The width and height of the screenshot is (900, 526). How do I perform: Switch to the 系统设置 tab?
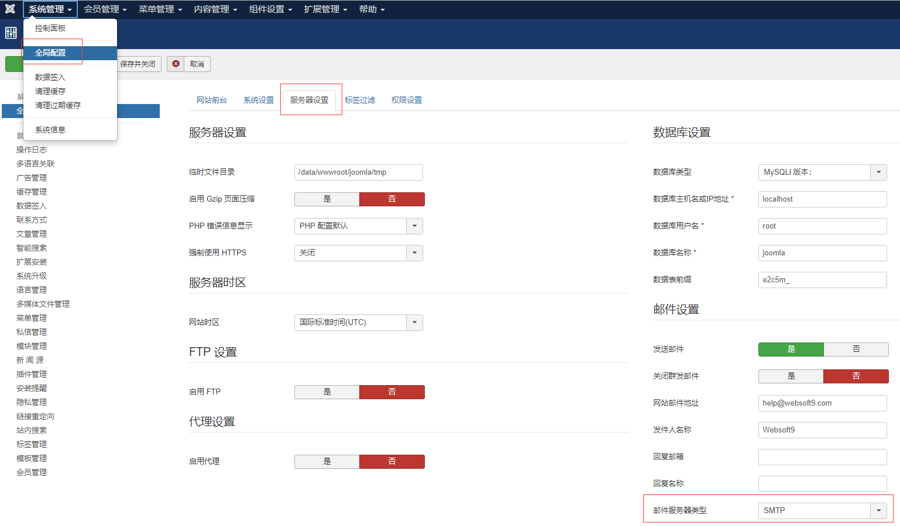(258, 100)
